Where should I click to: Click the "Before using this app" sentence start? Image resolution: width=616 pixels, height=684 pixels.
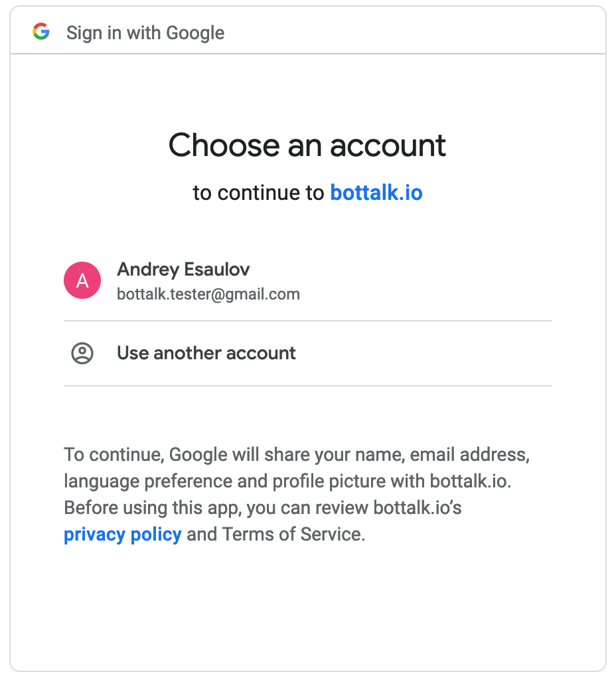click(x=152, y=508)
